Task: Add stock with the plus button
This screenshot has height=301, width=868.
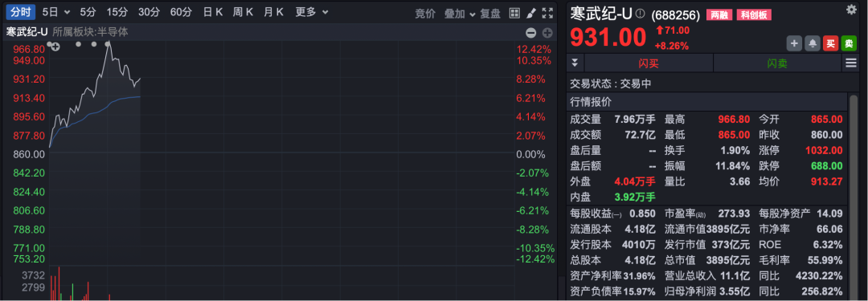Action: [794, 43]
